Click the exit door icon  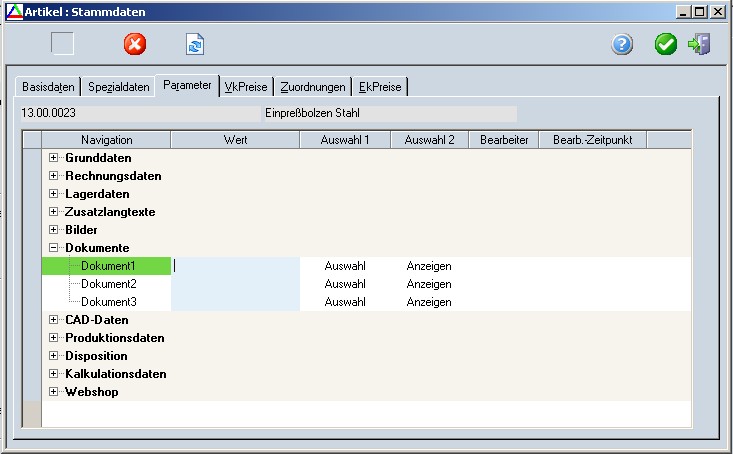pos(699,44)
